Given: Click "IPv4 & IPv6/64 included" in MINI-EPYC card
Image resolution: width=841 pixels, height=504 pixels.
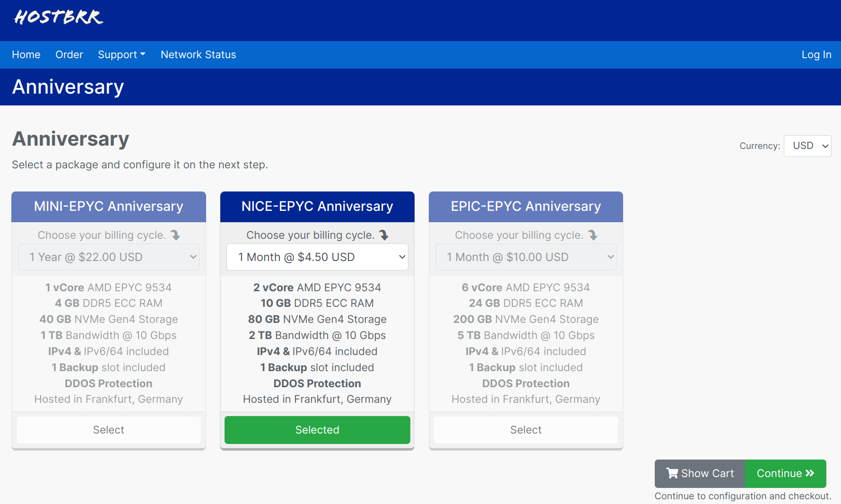Looking at the screenshot, I should point(109,351).
